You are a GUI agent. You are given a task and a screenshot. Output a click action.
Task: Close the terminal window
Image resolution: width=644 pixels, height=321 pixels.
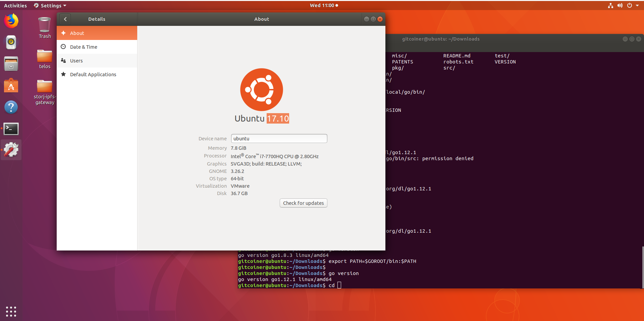639,39
